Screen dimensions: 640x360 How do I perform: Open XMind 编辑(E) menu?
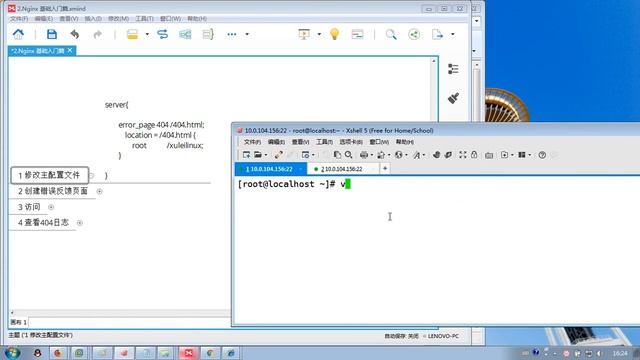coord(44,19)
